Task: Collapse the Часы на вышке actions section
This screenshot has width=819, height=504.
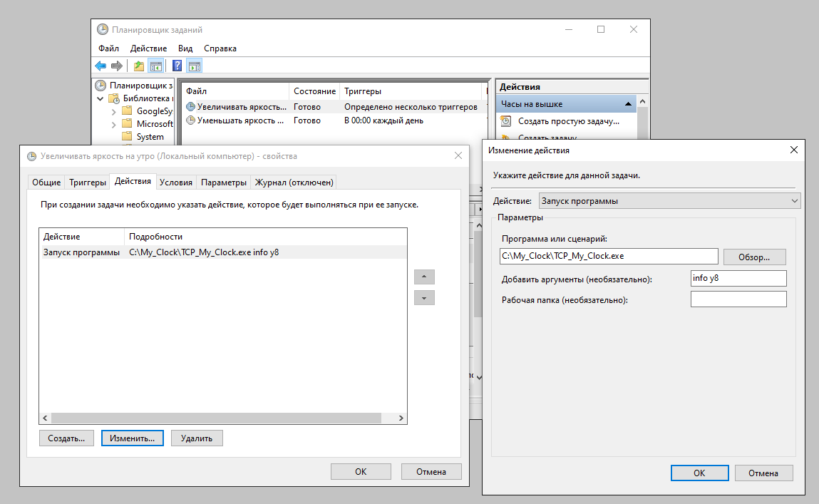Action: [629, 104]
